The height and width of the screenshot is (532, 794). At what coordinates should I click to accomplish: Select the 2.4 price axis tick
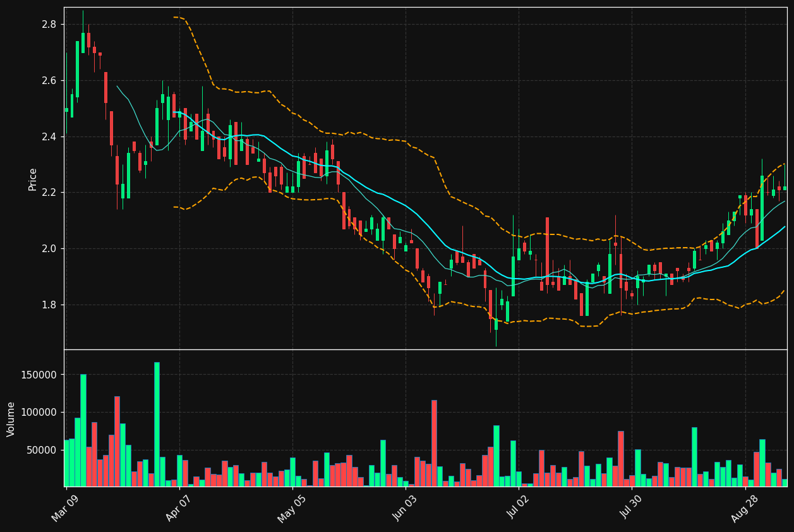(x=49, y=136)
